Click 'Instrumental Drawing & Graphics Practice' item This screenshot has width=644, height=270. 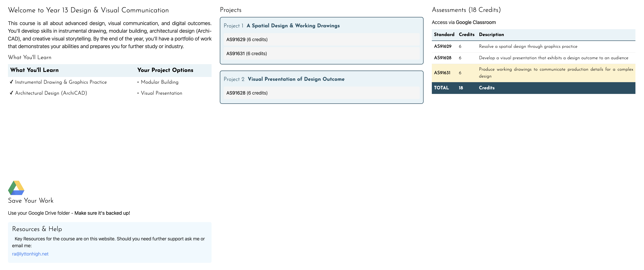[61, 82]
